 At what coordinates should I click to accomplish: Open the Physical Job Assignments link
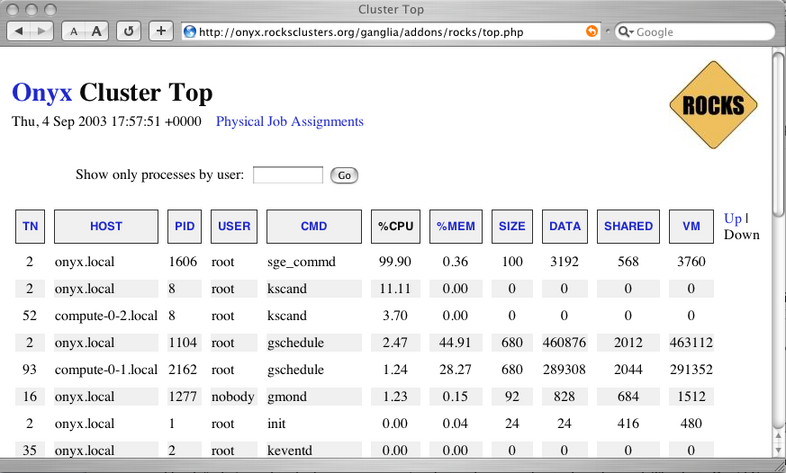(x=290, y=122)
